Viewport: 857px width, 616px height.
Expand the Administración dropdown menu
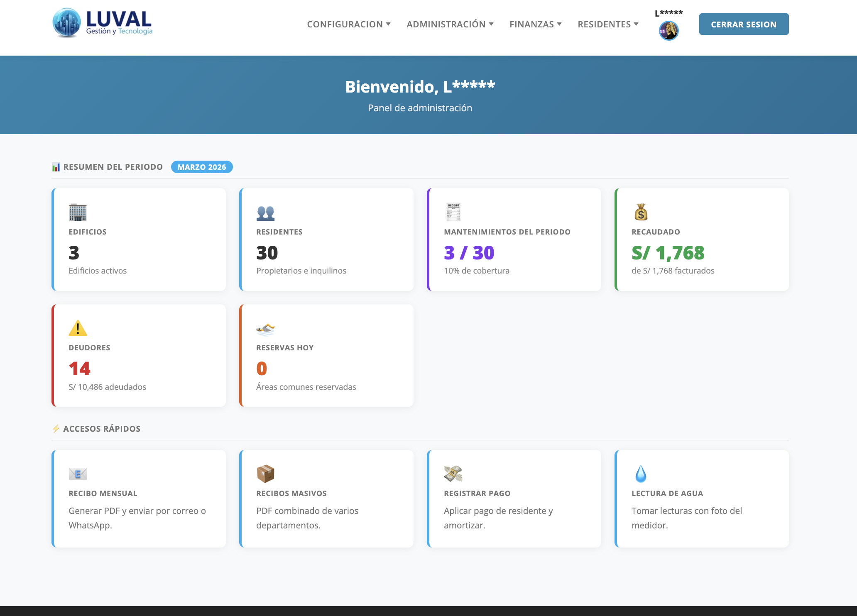[x=450, y=24]
